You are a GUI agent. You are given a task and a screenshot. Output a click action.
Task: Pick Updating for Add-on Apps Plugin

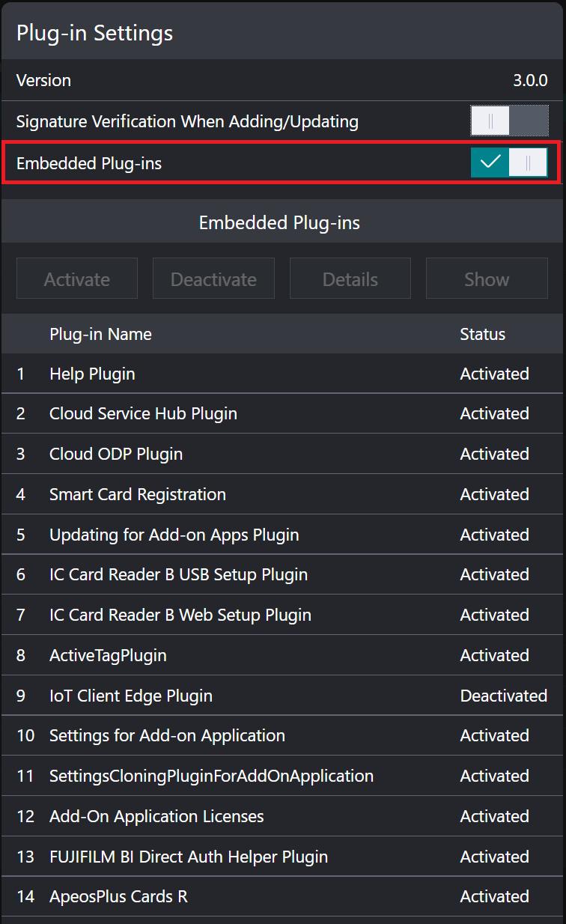(174, 535)
